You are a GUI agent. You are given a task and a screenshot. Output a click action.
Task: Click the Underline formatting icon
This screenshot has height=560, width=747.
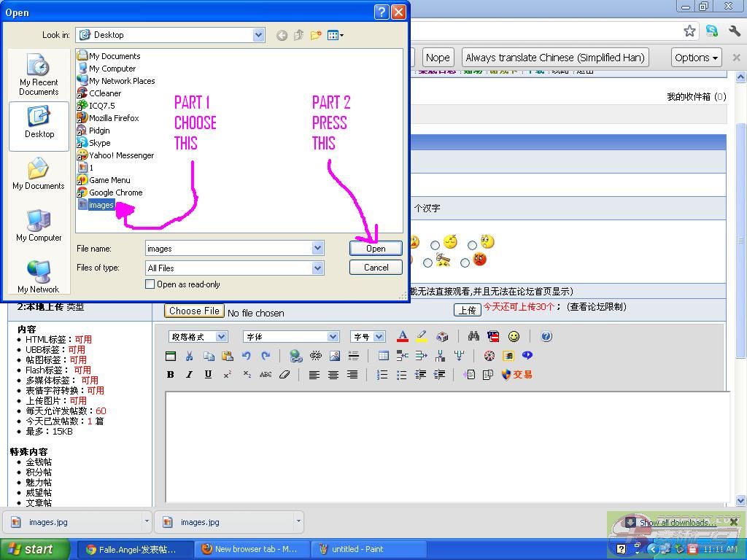click(x=208, y=375)
